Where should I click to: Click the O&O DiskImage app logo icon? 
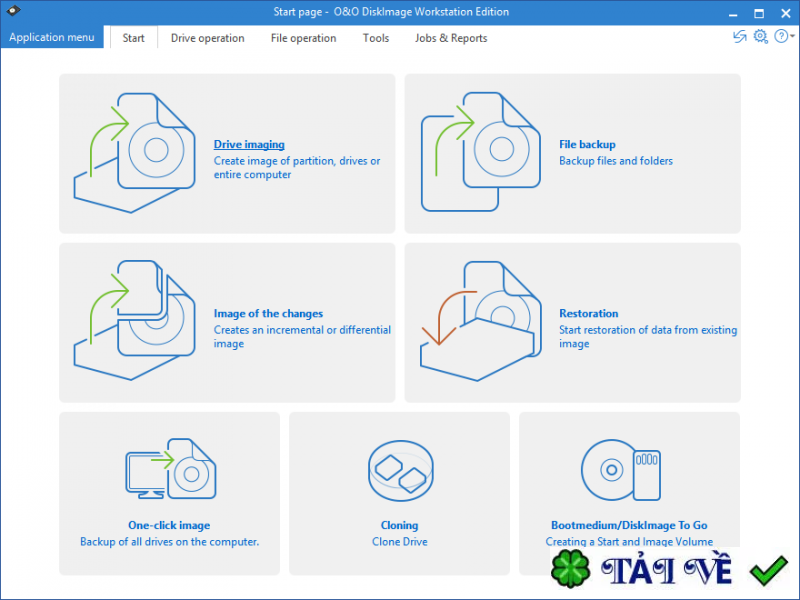point(13,11)
